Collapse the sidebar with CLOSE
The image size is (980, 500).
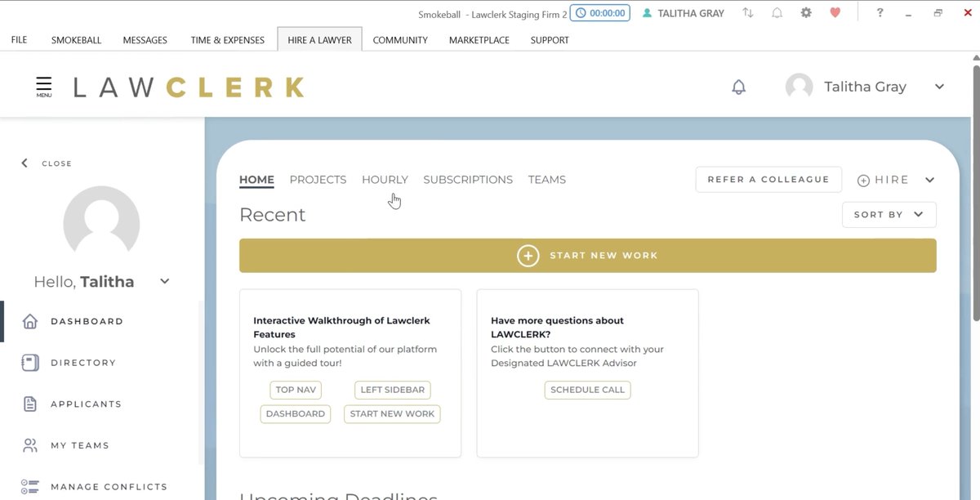pos(46,163)
